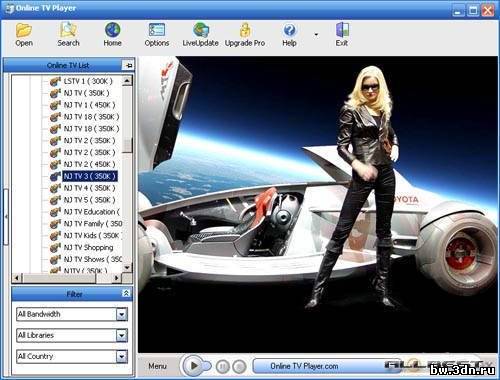Click the NJ TV 1 ( 450K ) channel icon
This screenshot has width=500, height=380.
pyautogui.click(x=55, y=105)
